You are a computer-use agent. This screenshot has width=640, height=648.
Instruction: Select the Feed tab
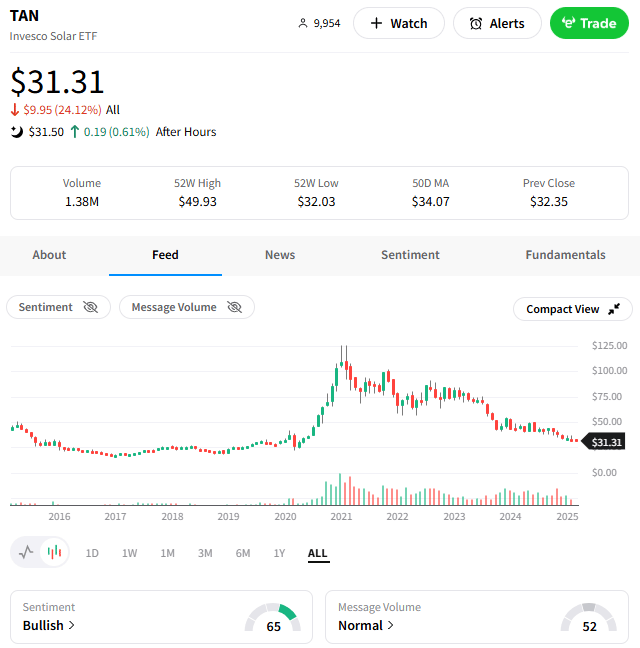point(165,255)
